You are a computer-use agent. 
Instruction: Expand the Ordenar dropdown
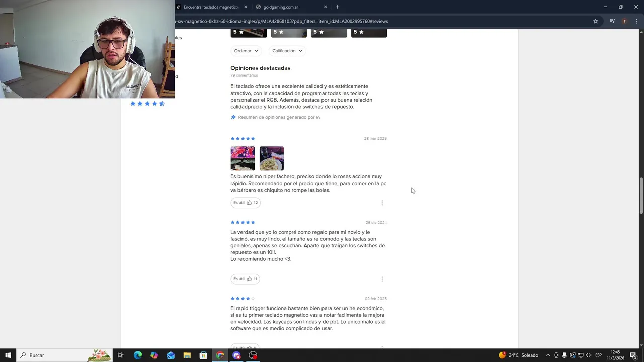[x=246, y=51]
